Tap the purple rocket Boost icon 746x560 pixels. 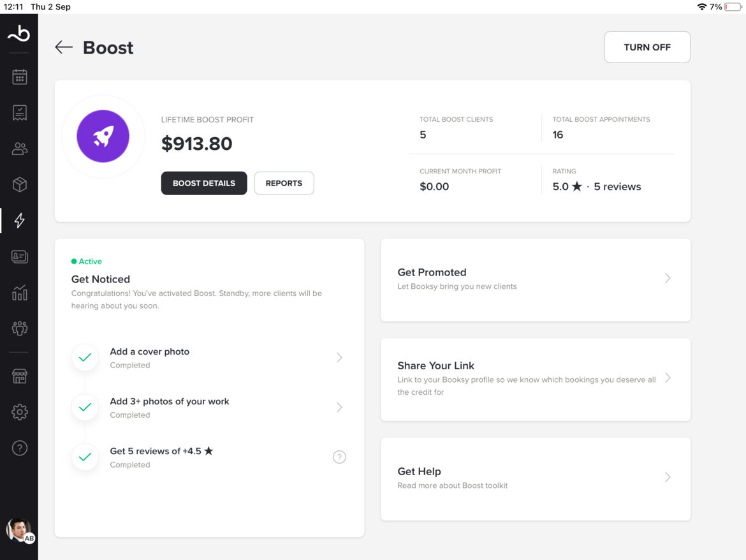[x=103, y=136]
